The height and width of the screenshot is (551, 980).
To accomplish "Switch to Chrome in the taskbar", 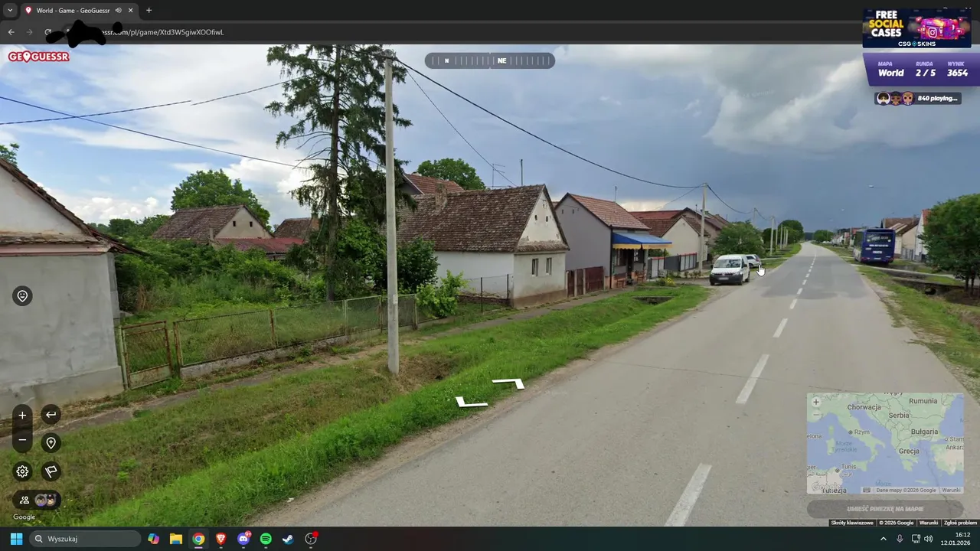I will [198, 539].
